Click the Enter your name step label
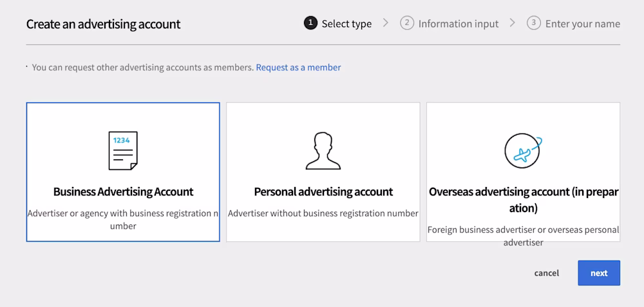 (x=582, y=24)
